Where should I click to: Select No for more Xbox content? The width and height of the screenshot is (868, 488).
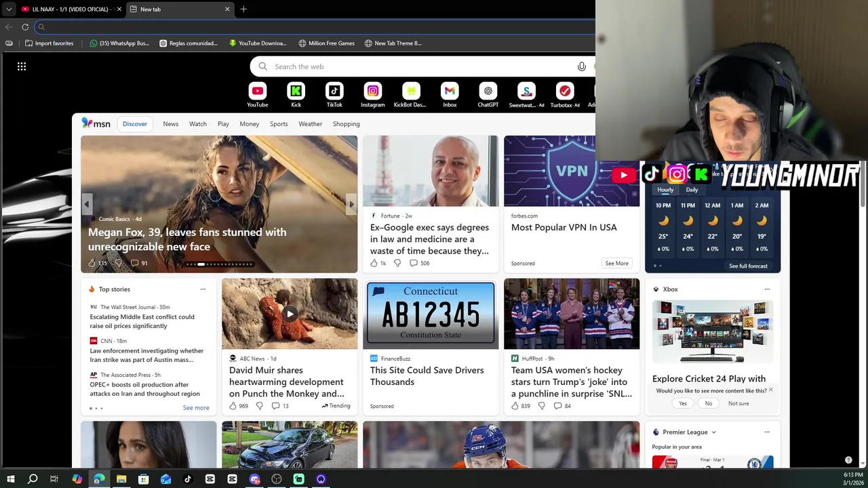coord(709,403)
